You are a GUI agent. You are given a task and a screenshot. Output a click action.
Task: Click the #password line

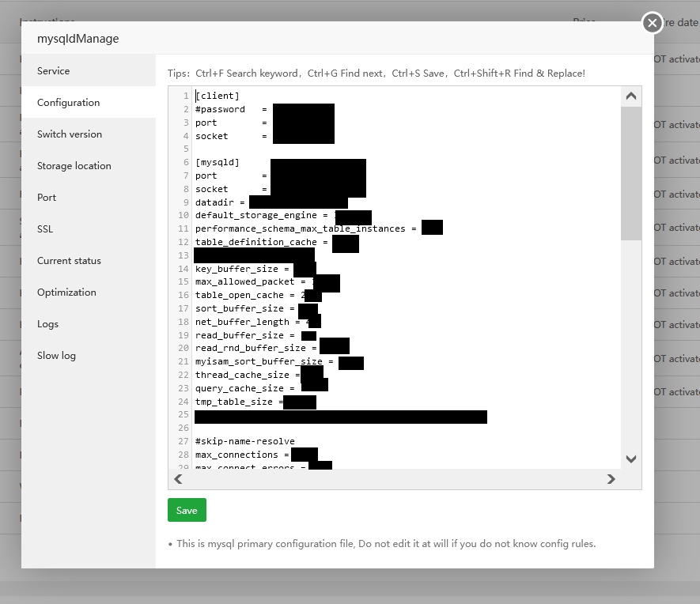[x=231, y=109]
